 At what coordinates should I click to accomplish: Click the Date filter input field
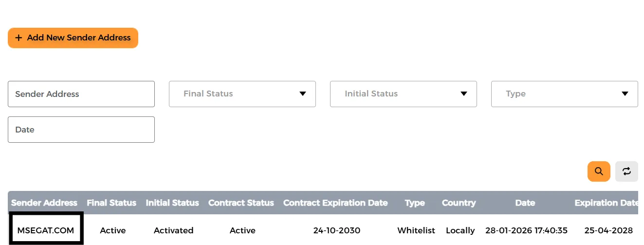coord(81,130)
